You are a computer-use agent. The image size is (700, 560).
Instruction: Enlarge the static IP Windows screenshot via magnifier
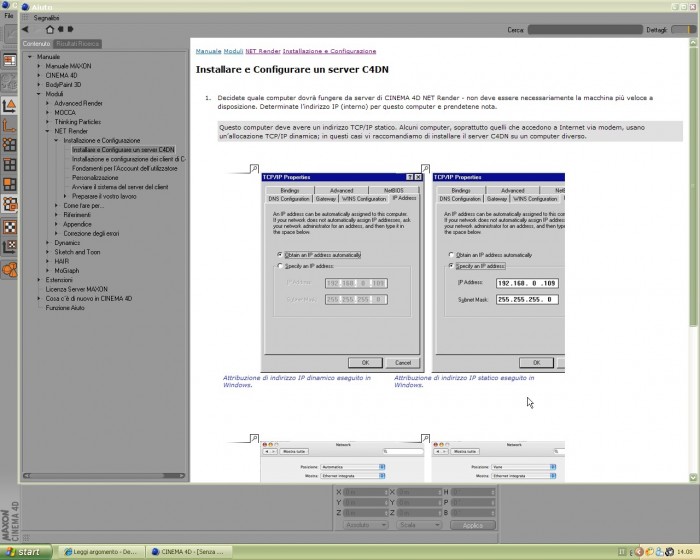425,168
